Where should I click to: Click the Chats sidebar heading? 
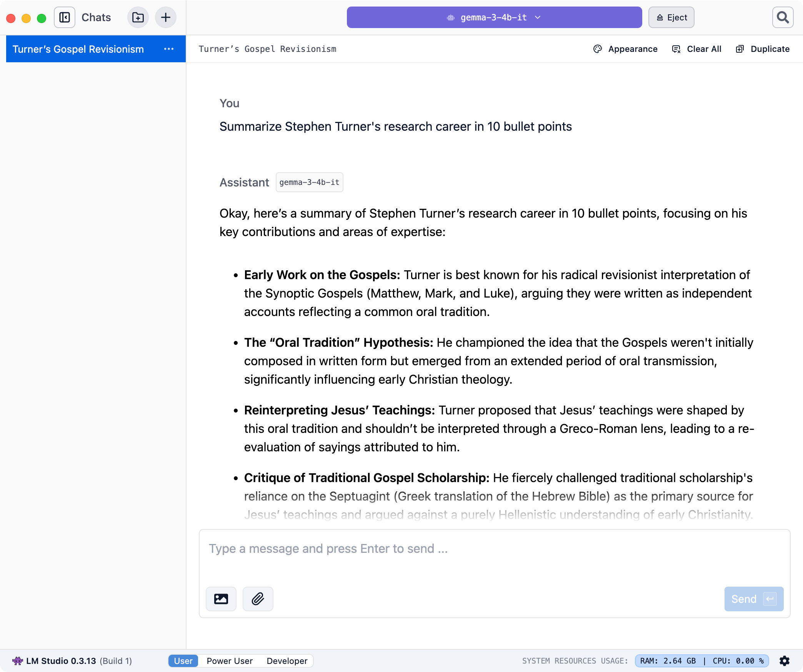tap(96, 17)
